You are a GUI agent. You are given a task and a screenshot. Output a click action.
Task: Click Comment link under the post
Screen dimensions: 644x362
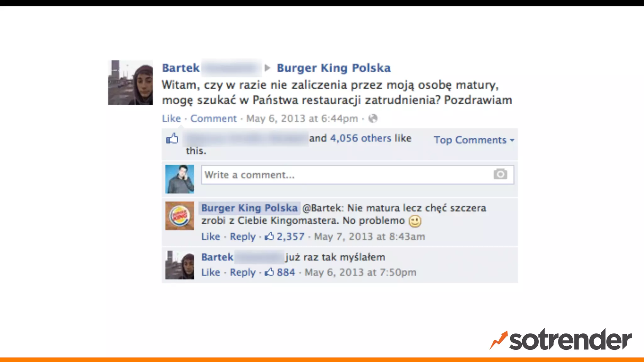coord(214,118)
